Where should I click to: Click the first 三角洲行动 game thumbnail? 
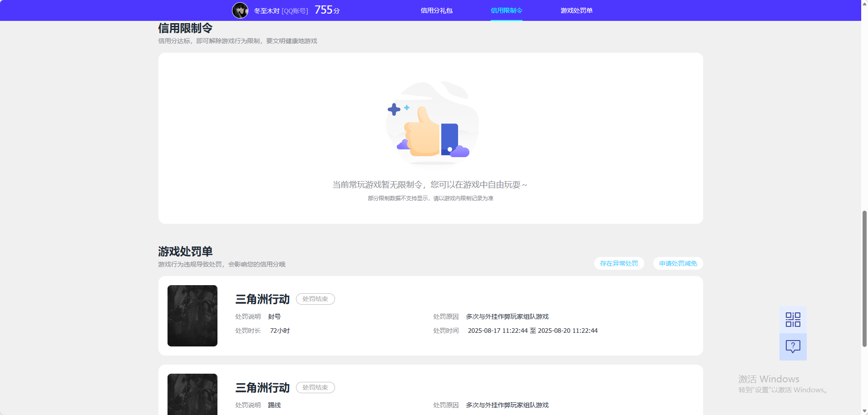[192, 316]
